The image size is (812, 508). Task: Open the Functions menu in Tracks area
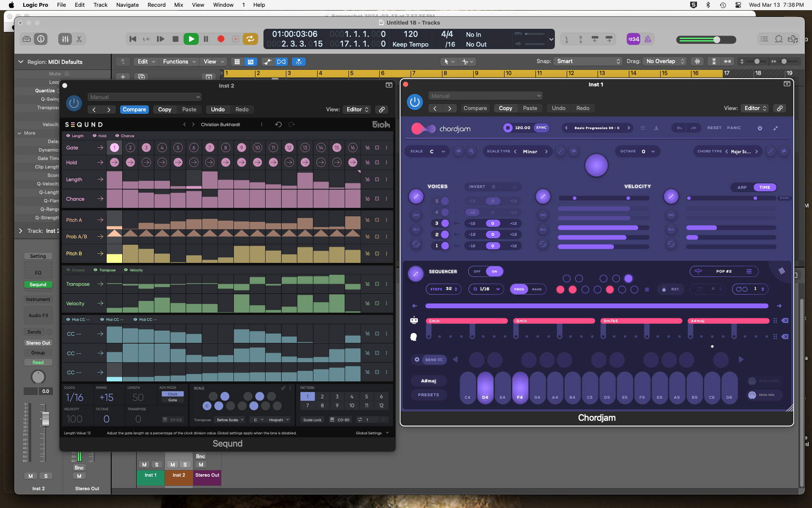(179, 61)
